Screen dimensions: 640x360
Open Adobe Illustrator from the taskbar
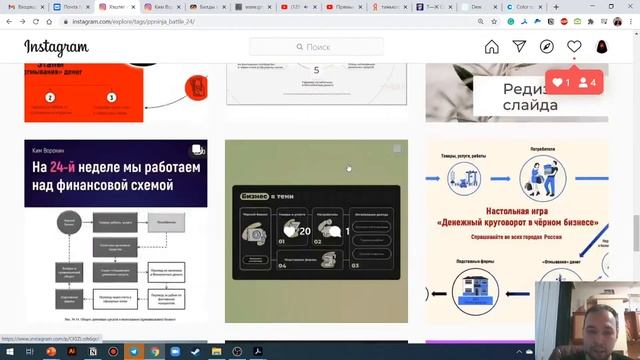coord(72,351)
